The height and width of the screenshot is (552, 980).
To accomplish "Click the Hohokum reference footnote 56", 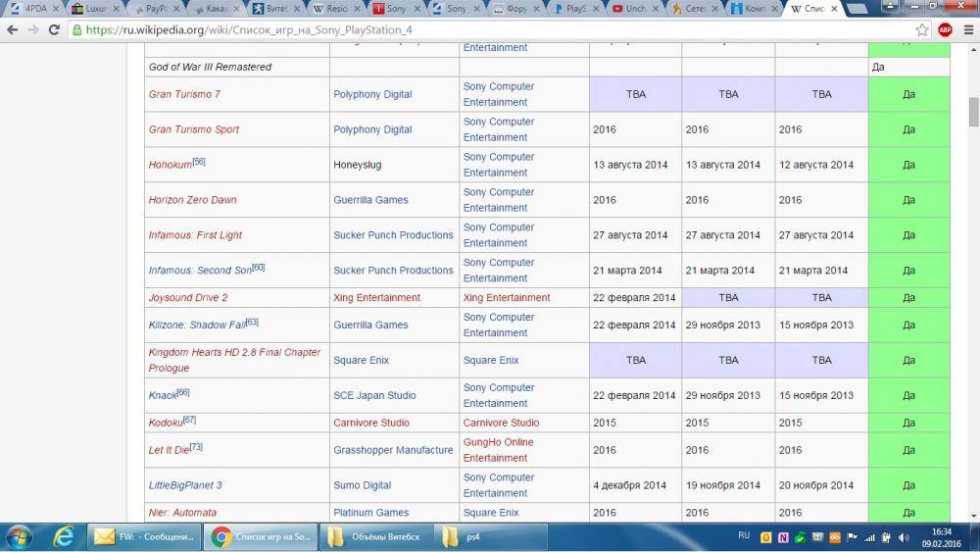I will click(x=199, y=162).
